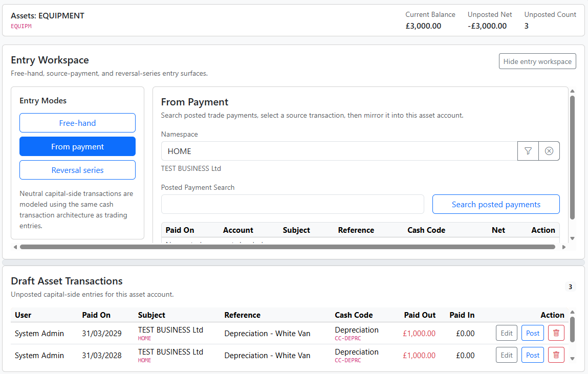The width and height of the screenshot is (588, 374).
Task: Click the horizontal scrollbar right arrow
Action: (563, 247)
